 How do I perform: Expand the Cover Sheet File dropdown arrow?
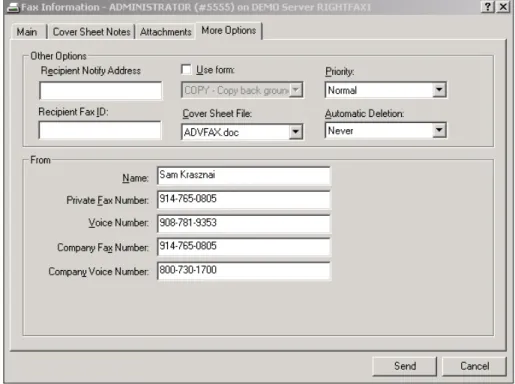click(295, 132)
